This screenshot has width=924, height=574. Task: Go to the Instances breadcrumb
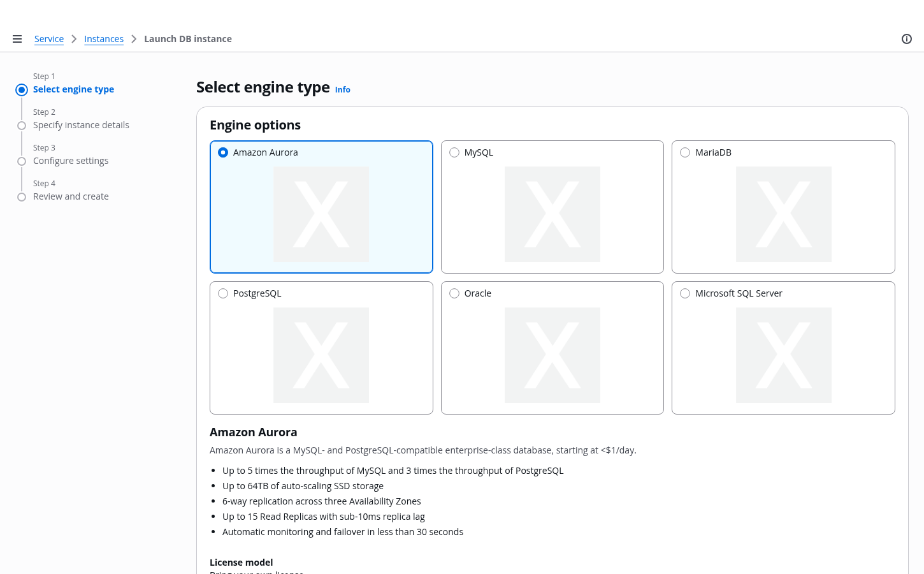pos(104,39)
